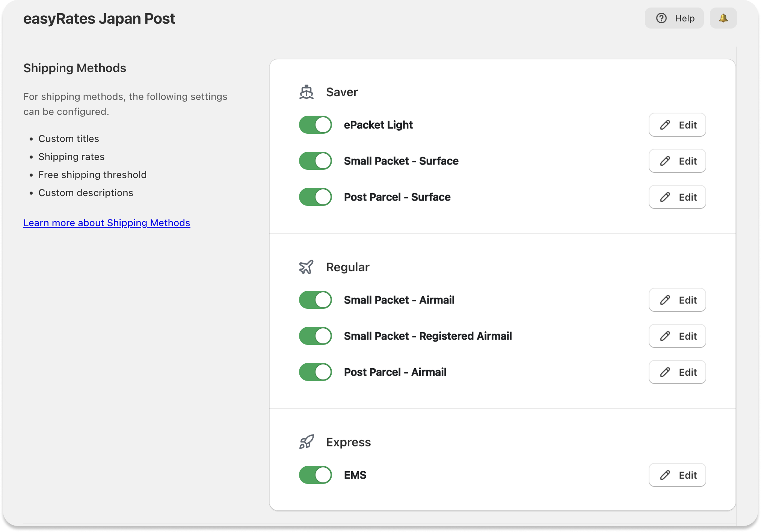The width and height of the screenshot is (761, 532).
Task: Edit the Post Parcel - Surface method
Action: pyautogui.click(x=677, y=197)
